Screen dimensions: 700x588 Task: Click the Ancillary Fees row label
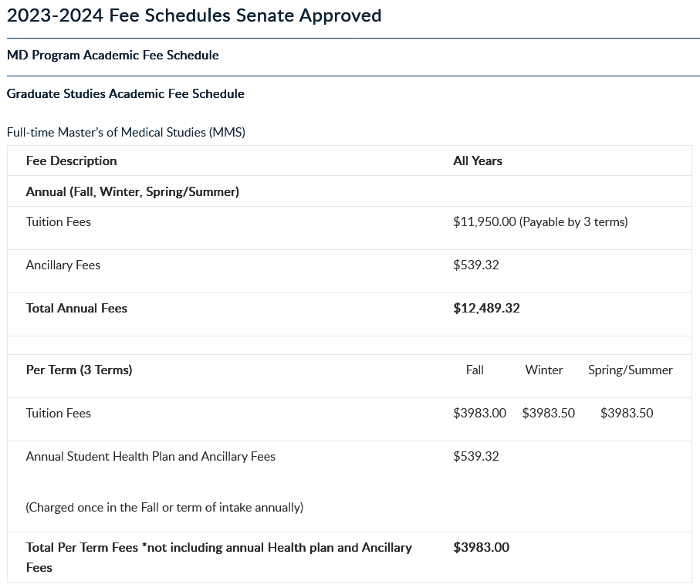coord(63,265)
